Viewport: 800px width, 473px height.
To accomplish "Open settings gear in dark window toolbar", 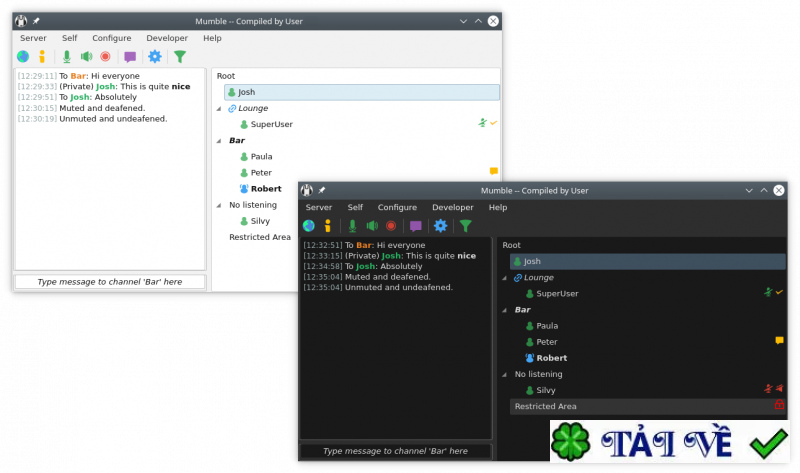I will point(440,225).
